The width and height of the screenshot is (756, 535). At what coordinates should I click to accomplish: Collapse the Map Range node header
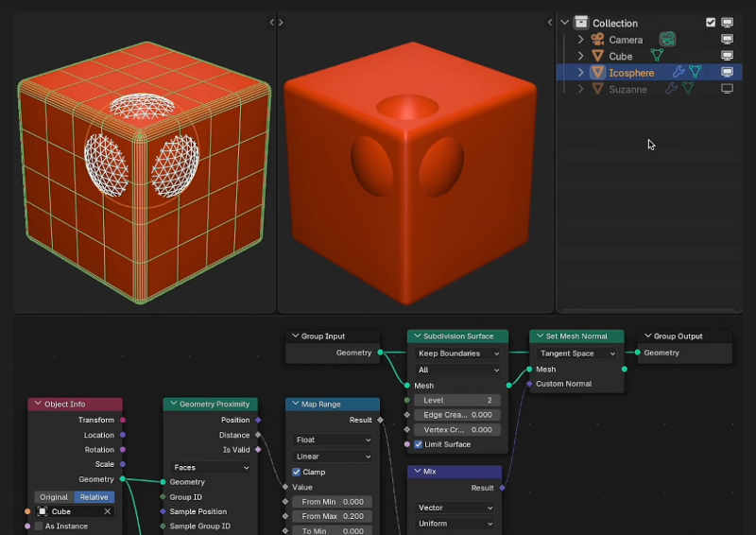tap(295, 405)
